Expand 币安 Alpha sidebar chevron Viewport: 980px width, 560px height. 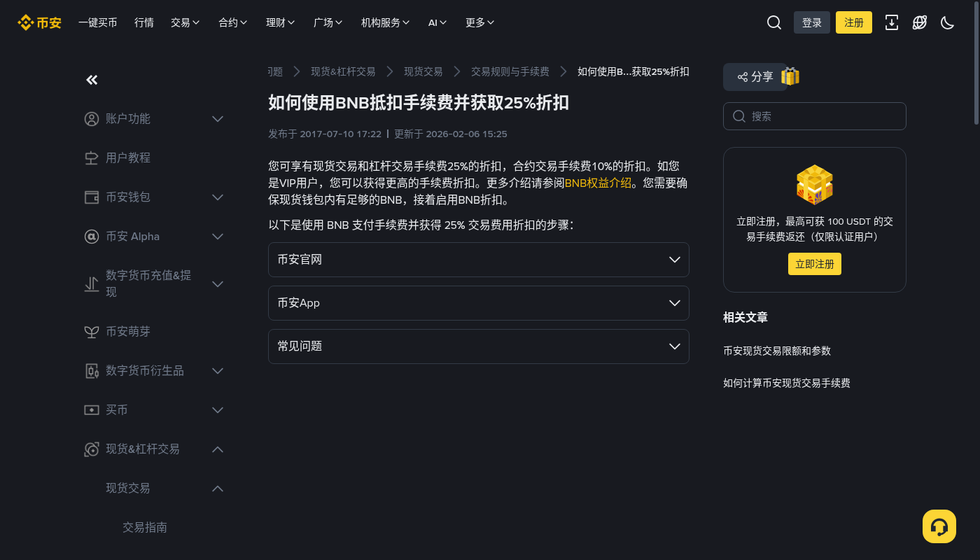[x=218, y=237]
